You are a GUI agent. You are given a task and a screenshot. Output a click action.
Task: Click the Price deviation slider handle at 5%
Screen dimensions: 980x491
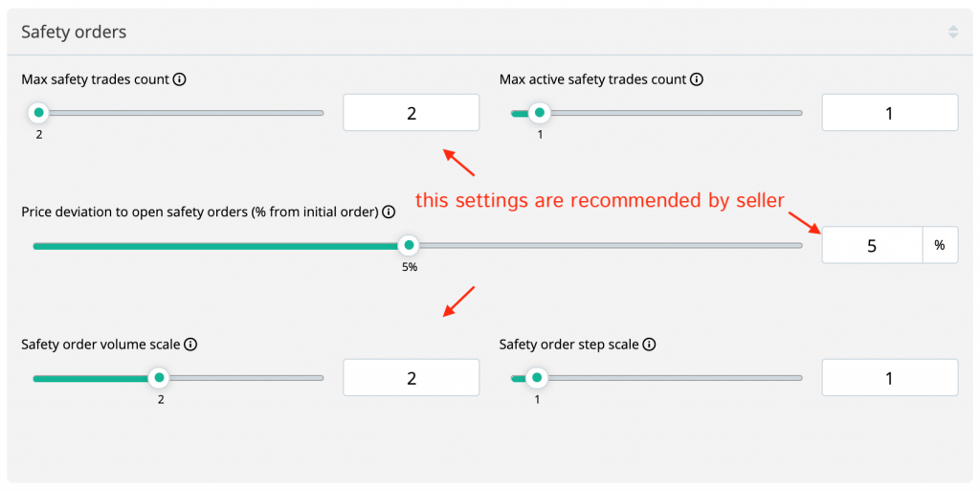[x=409, y=245]
